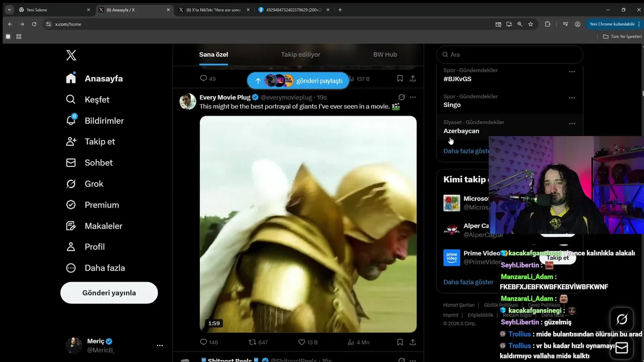Switch to Takip ediliyor tab
The height and width of the screenshot is (362, 644).
coord(300,54)
